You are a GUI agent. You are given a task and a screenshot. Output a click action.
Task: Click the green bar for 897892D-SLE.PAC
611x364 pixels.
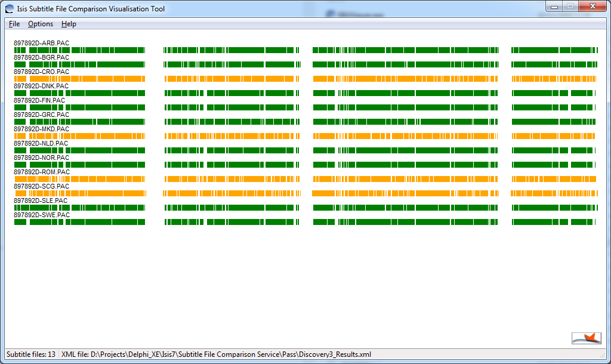click(81, 207)
